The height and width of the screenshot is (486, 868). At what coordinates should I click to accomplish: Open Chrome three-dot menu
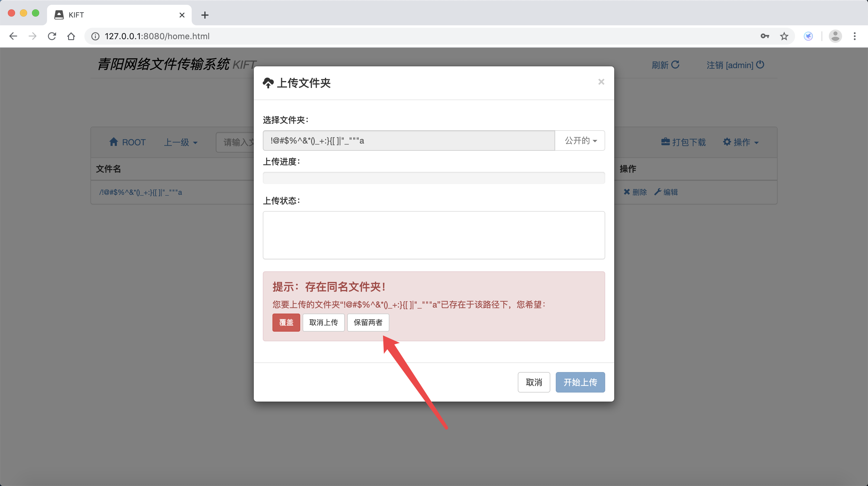(854, 36)
